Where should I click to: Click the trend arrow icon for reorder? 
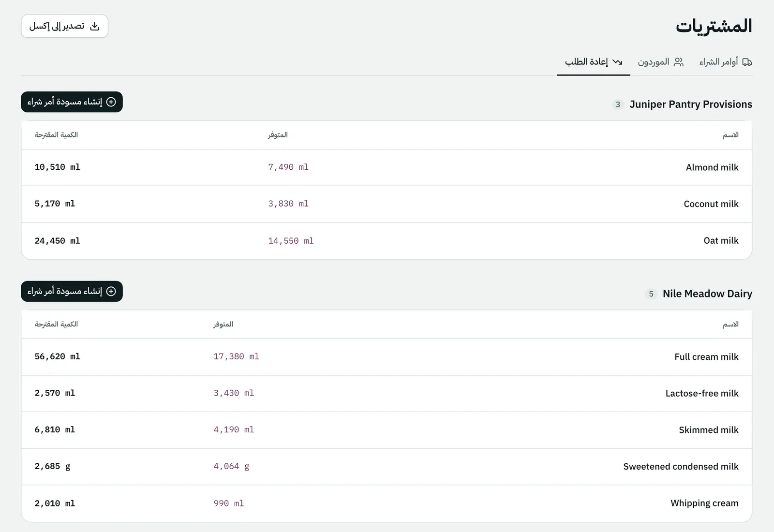pyautogui.click(x=617, y=62)
